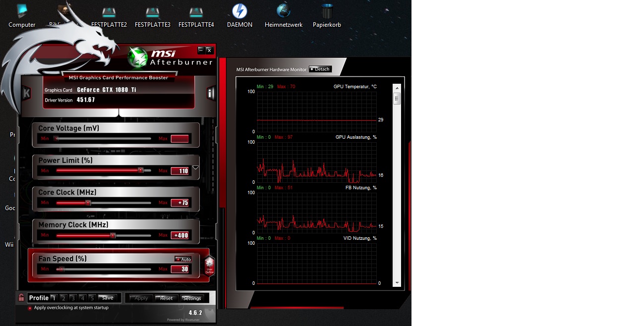Click the green MSI Afterburner jet logo
The image size is (644, 326).
(x=137, y=57)
